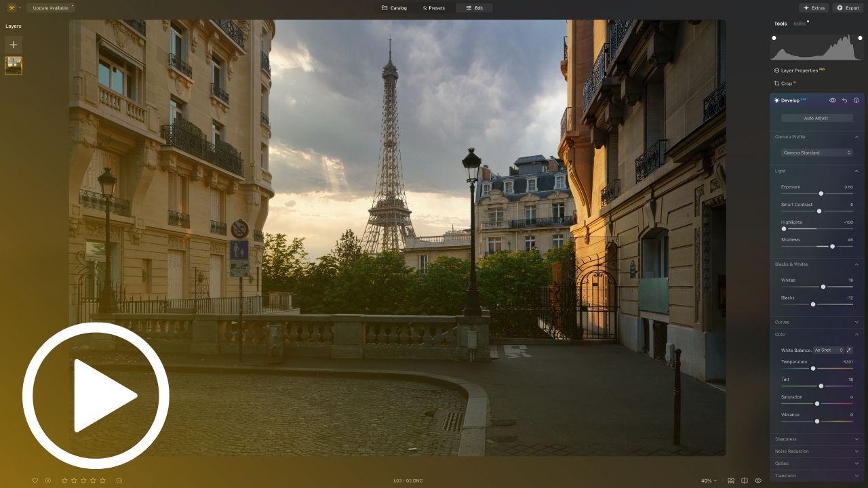Mark photo as favorite with the heart icon
The image size is (868, 488).
pos(35,481)
